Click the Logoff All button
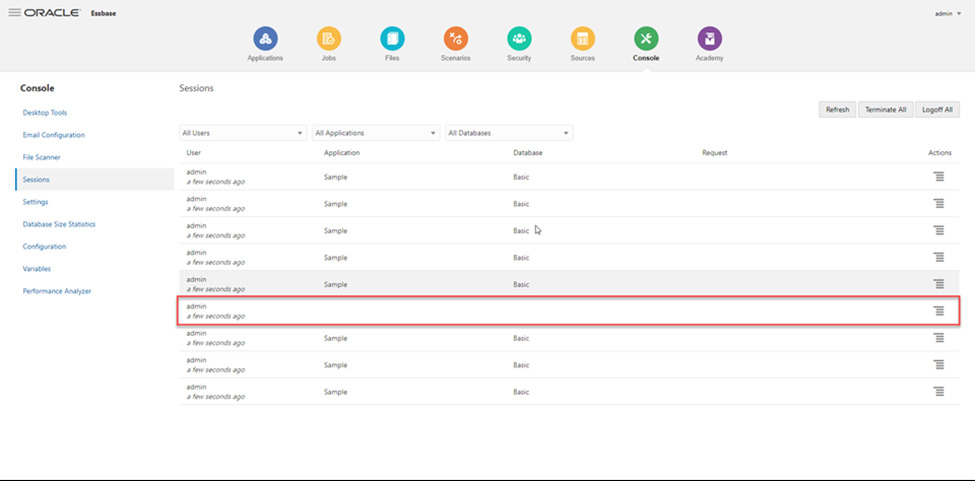Viewport: 975px width, 481px height. click(x=937, y=109)
